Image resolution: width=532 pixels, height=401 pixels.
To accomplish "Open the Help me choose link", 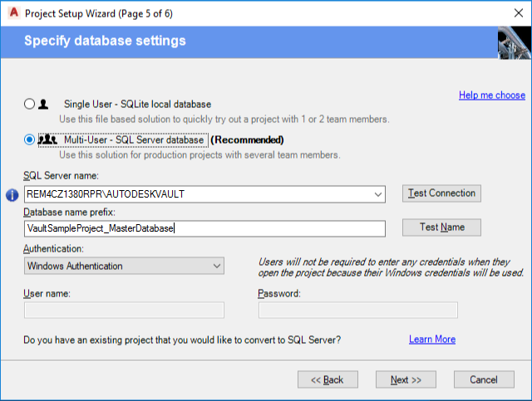I will 492,95.
